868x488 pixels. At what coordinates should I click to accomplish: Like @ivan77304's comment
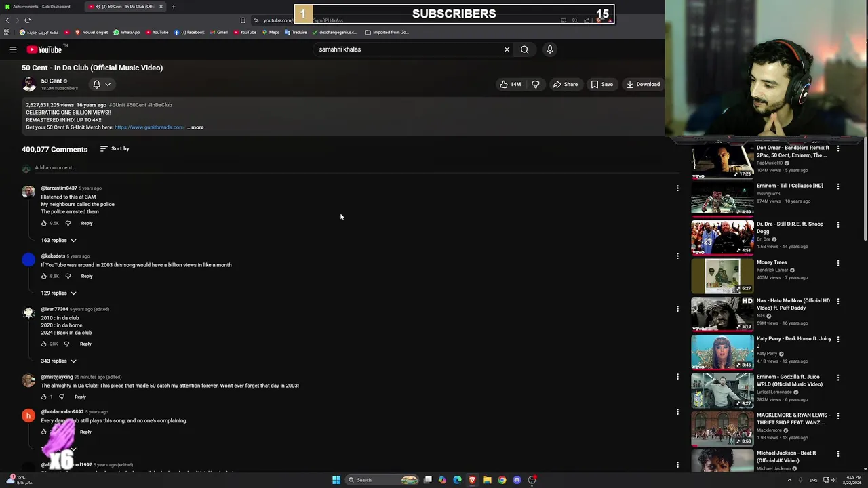44,344
